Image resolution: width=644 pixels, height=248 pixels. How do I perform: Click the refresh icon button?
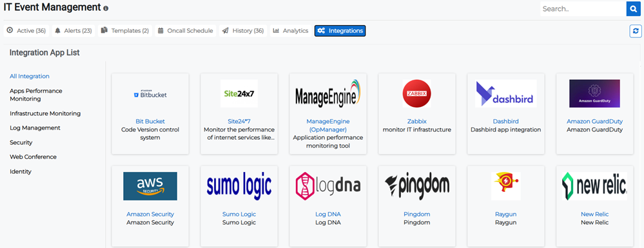636,31
